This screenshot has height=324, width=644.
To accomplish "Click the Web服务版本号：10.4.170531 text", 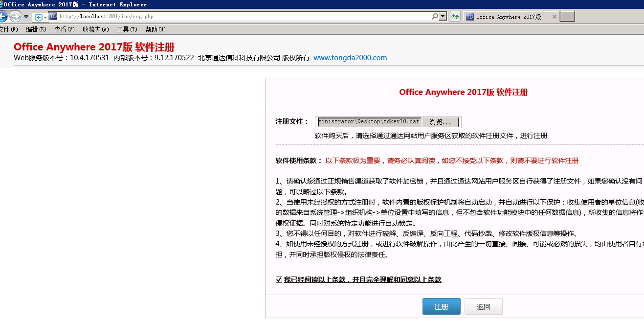I will [62, 58].
